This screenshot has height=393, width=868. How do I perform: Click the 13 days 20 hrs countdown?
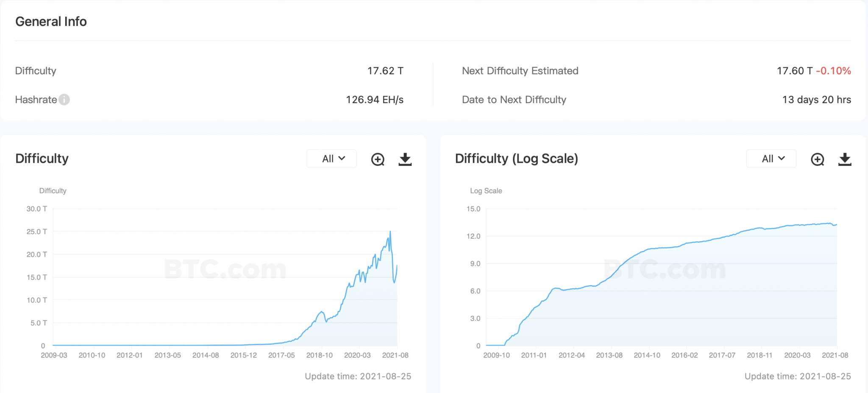point(816,100)
